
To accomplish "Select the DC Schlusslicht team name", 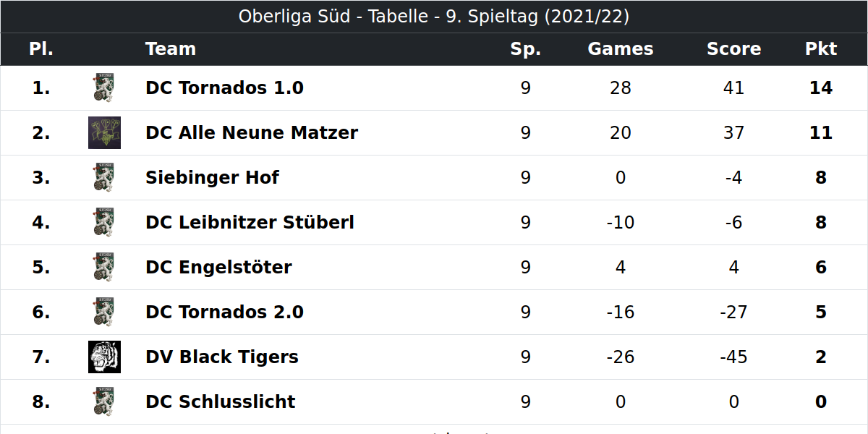I will [x=221, y=402].
